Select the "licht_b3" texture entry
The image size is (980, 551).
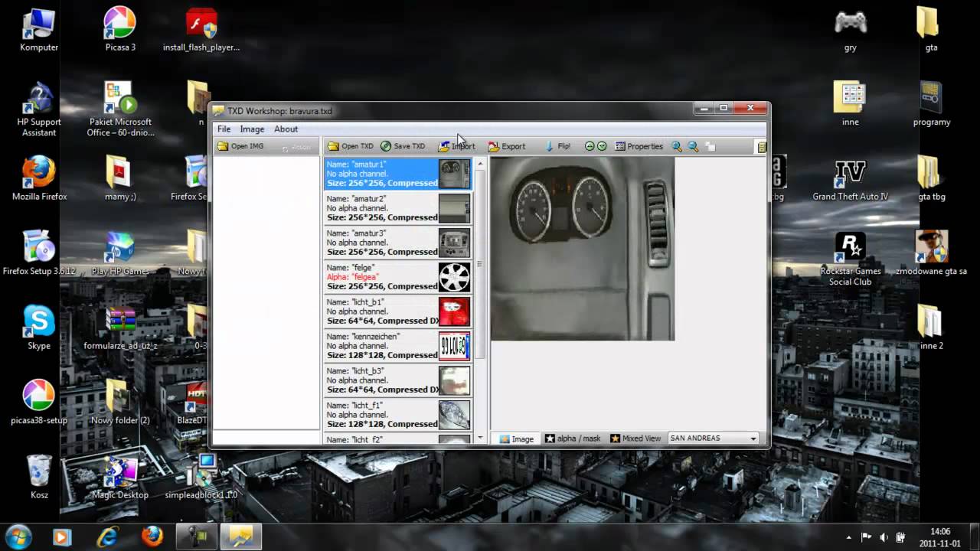[398, 380]
